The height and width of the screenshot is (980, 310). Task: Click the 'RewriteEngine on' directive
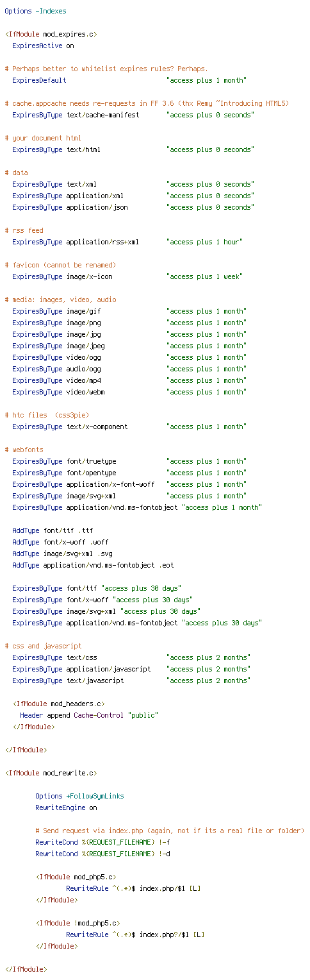click(66, 807)
